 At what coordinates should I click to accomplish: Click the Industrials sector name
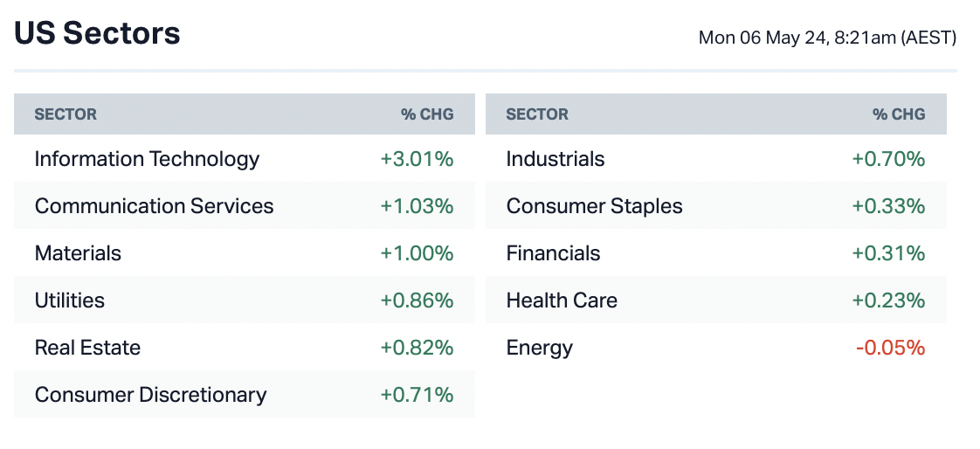click(x=555, y=159)
